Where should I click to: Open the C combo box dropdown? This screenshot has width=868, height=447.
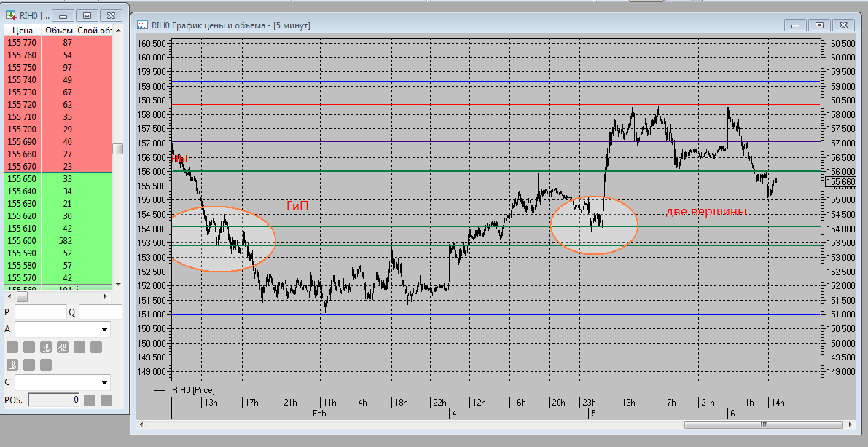(x=104, y=382)
